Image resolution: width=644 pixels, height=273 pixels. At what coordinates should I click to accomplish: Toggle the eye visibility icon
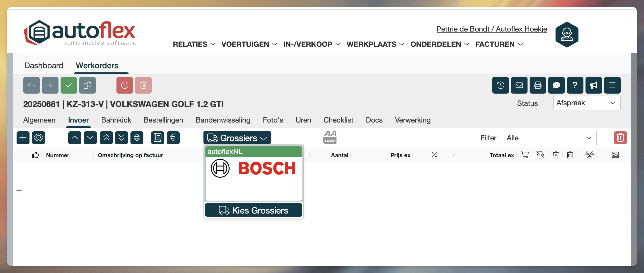(x=39, y=138)
